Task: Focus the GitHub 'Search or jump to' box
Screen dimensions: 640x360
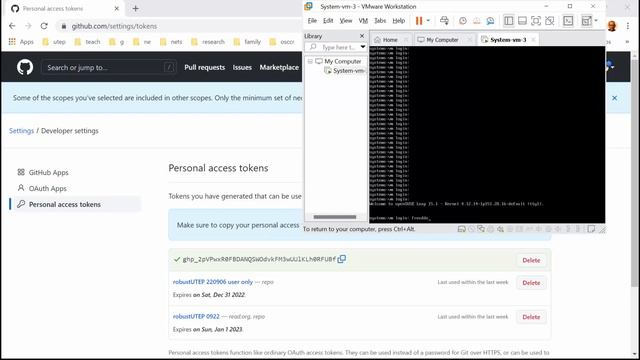Action: (109, 67)
